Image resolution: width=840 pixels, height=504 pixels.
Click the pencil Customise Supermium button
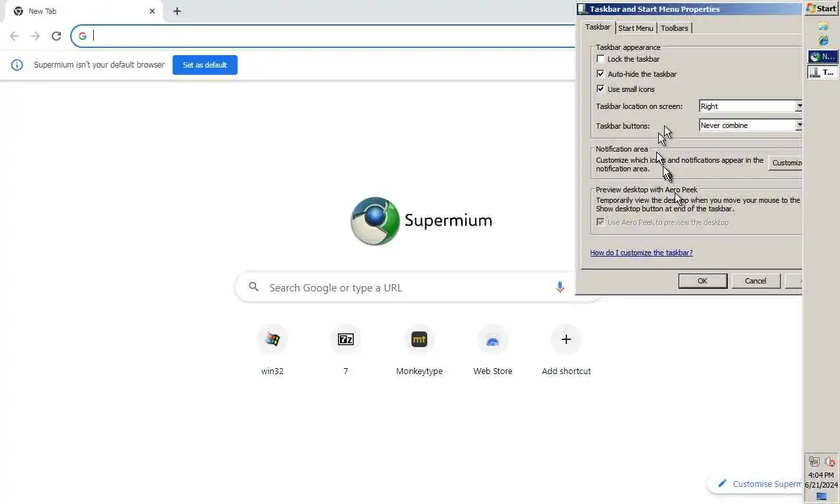tap(755, 484)
